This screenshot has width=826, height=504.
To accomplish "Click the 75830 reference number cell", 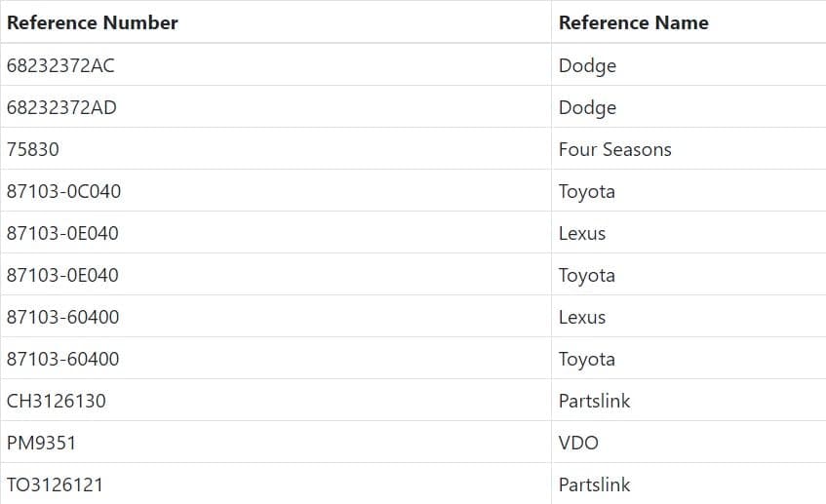I will tap(33, 150).
